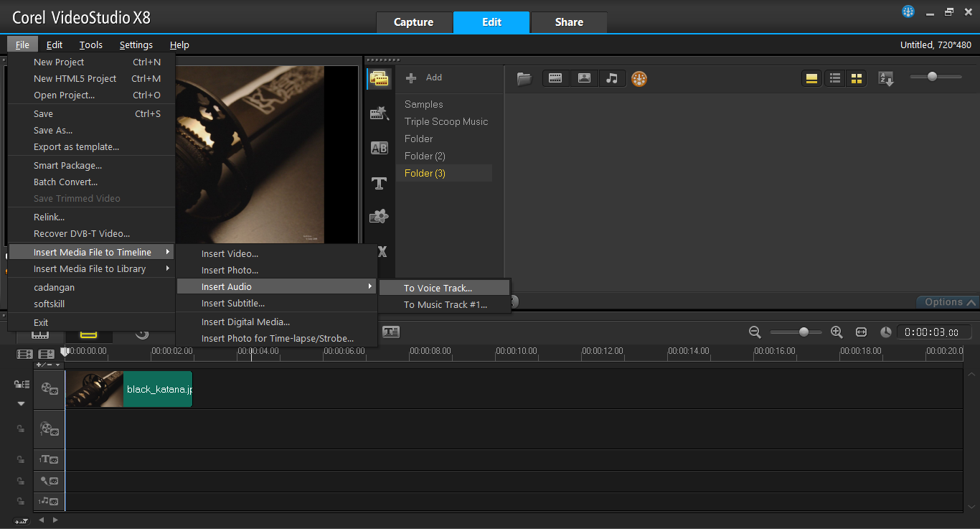Screen dimensions: 980x529
Task: Open the Title (T) library icon
Action: point(380,183)
